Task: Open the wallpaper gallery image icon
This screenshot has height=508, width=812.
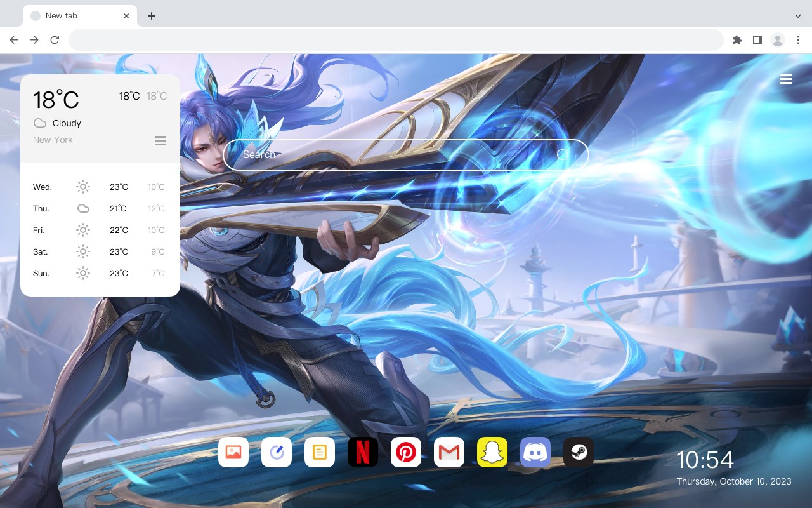Action: click(x=233, y=452)
